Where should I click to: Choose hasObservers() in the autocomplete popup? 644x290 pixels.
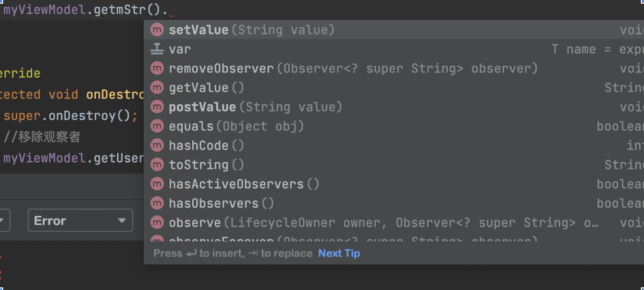tap(221, 203)
